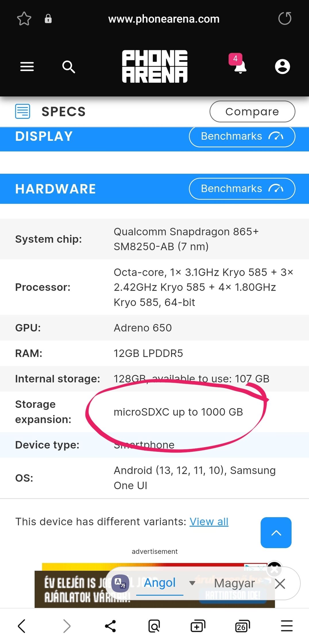Choose Magyar as the target language
309x644 pixels.
234,583
